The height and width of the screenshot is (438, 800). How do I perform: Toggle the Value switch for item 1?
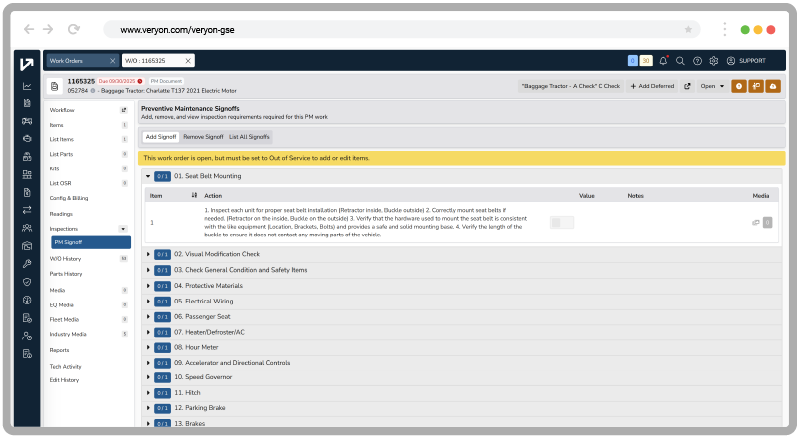coord(562,223)
